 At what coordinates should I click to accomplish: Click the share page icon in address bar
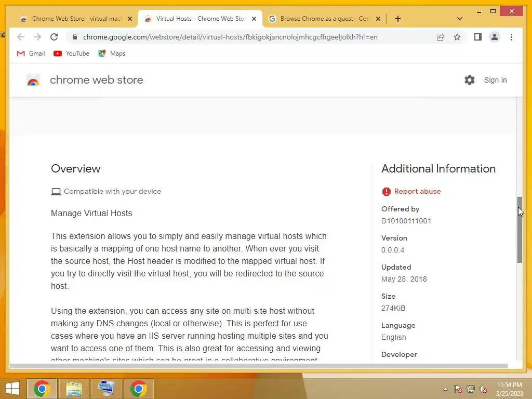pos(441,37)
